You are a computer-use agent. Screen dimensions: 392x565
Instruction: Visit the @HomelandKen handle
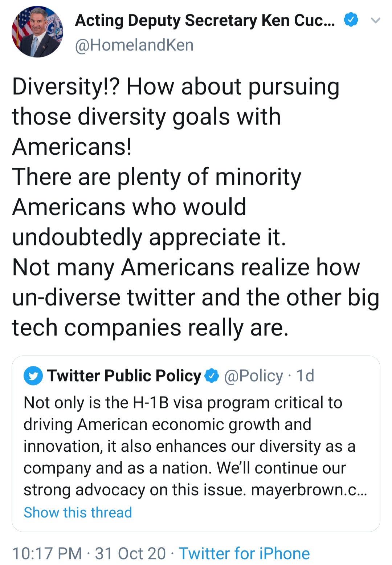point(134,45)
